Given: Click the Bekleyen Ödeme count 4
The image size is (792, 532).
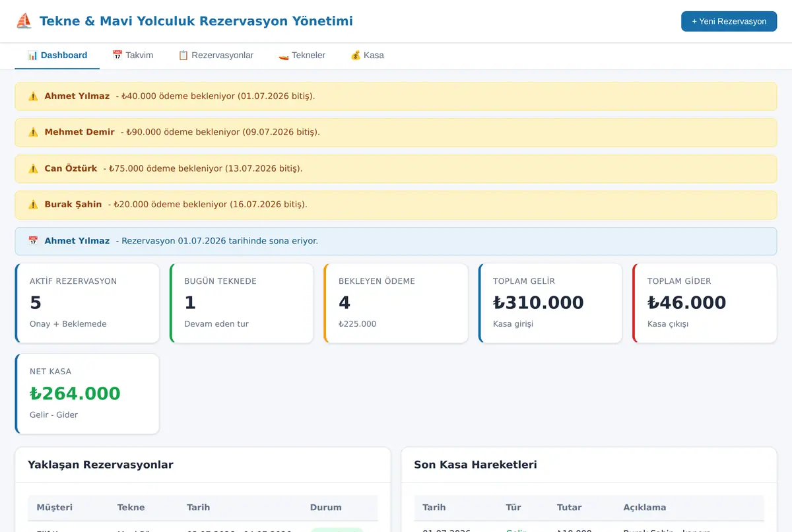Looking at the screenshot, I should coord(345,303).
